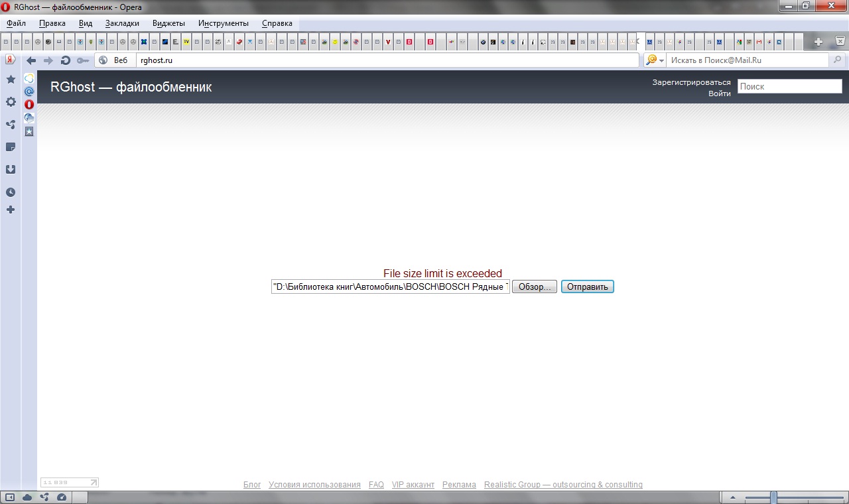This screenshot has width=849, height=504.
Task: Click the magnifier search button in search bar
Action: point(837,60)
